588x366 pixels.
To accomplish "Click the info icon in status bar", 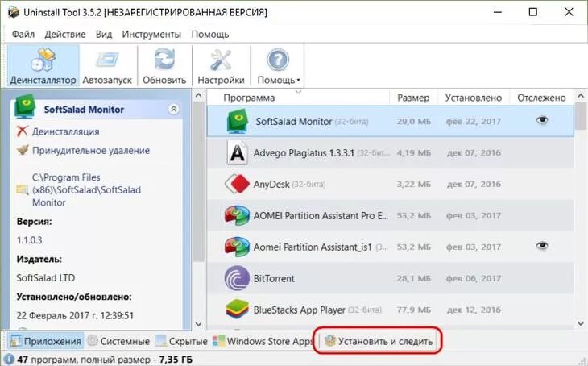I will click(x=8, y=360).
